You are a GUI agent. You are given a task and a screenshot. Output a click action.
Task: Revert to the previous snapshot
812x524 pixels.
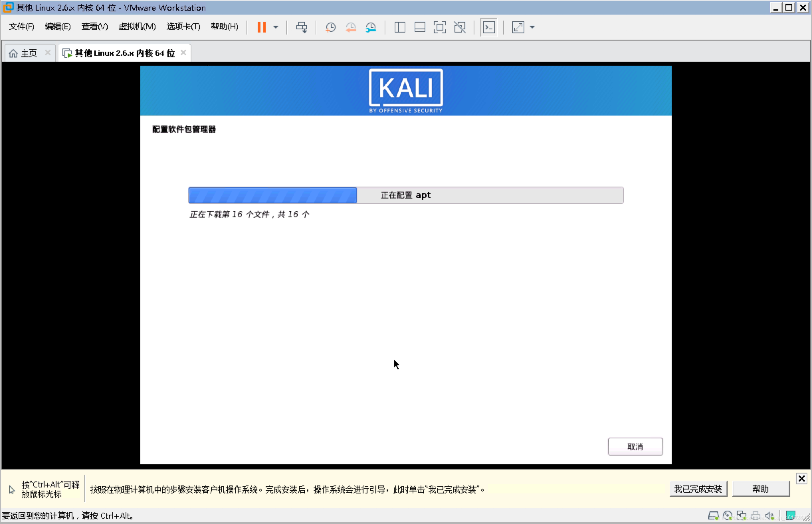click(x=351, y=27)
